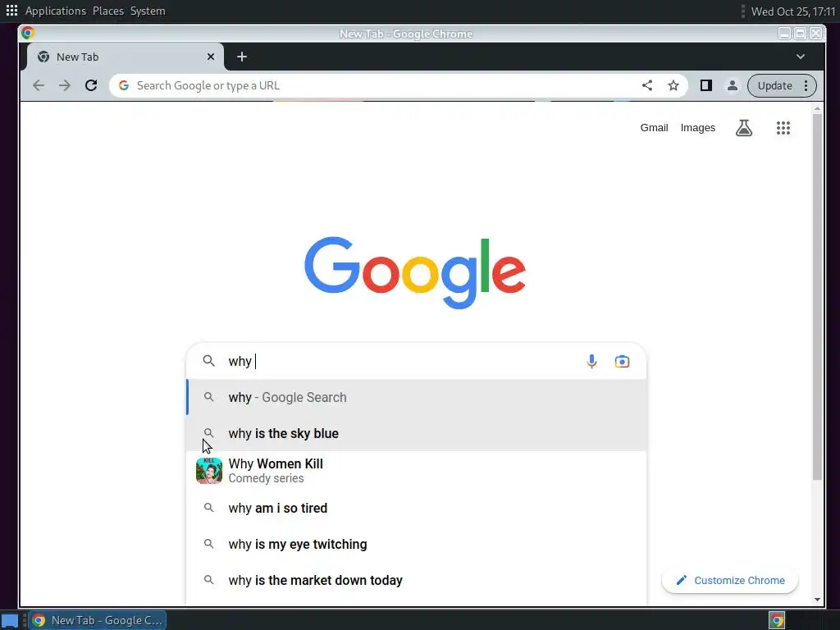
Task: Click the Google G icon in address bar
Action: (x=124, y=85)
